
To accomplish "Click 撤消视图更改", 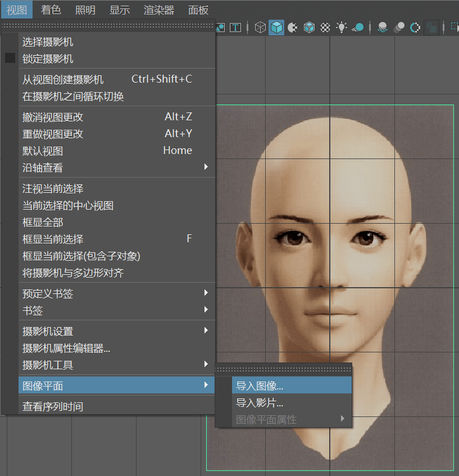I will coord(117,117).
